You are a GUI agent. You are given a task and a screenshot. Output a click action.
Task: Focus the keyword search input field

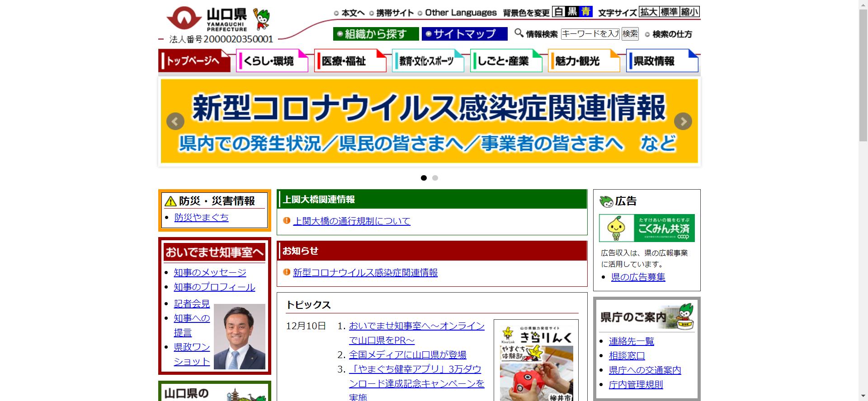[x=590, y=34]
